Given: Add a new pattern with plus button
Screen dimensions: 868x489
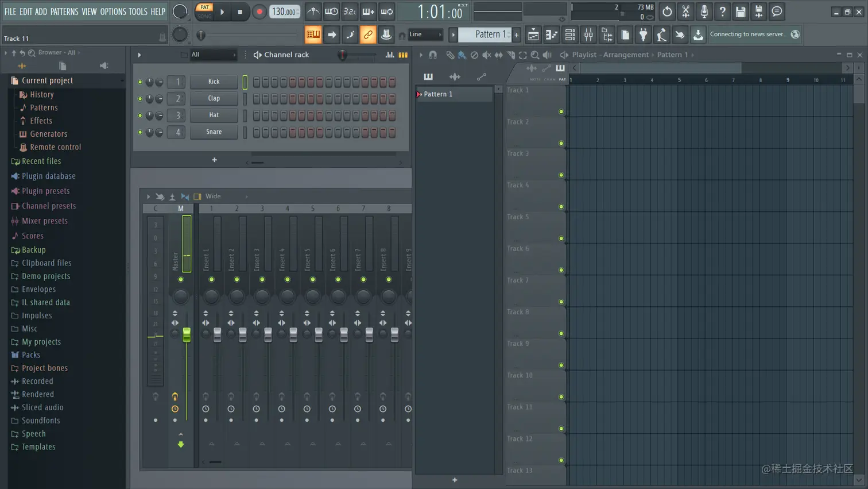Looking at the screenshot, I should click(x=455, y=480).
